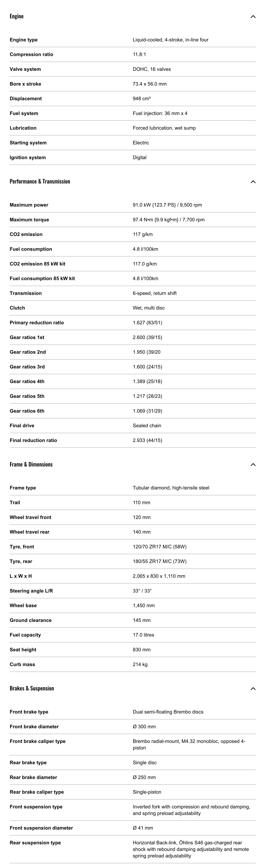Click Performance & Transmission heading
The image size is (267, 868).
[40, 181]
